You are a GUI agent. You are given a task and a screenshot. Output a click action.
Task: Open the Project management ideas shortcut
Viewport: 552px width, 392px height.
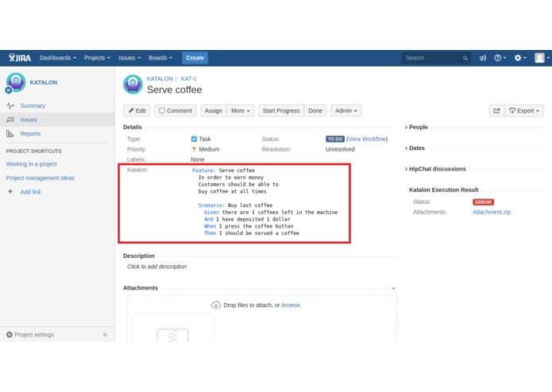point(41,178)
